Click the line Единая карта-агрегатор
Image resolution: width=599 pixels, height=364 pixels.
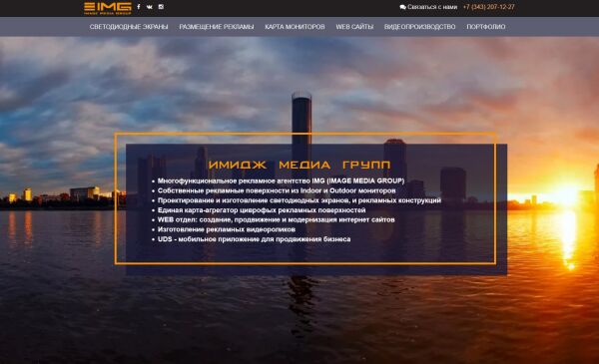pos(262,210)
